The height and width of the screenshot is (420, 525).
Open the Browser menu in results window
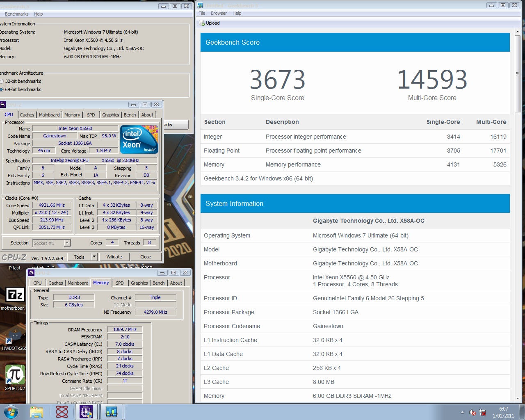coord(219,13)
